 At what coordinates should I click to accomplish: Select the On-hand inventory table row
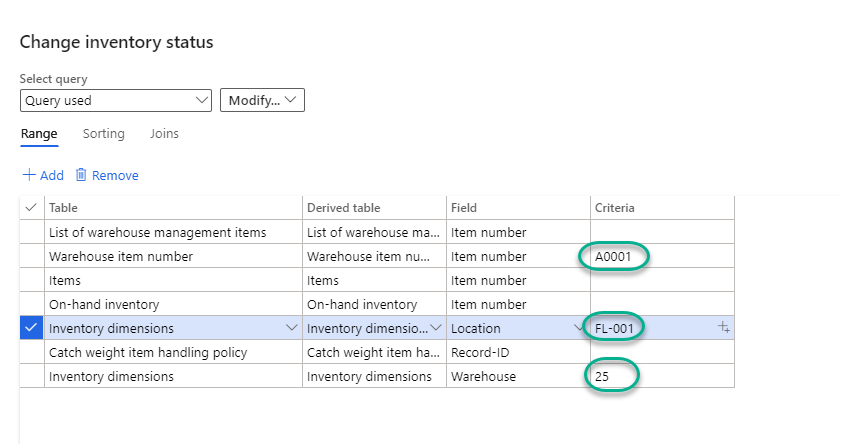[104, 304]
